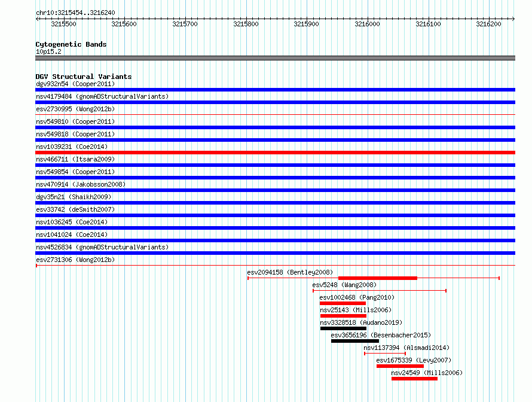The width and height of the screenshot is (532, 402).
Task: Open variant nsv1041024 (Coe2014)
Action: click(x=72, y=234)
